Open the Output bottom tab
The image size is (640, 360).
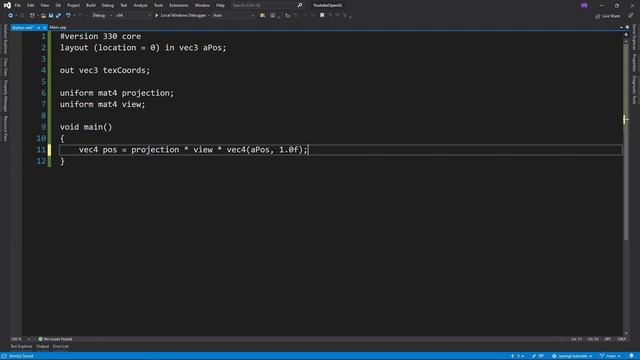click(x=42, y=347)
